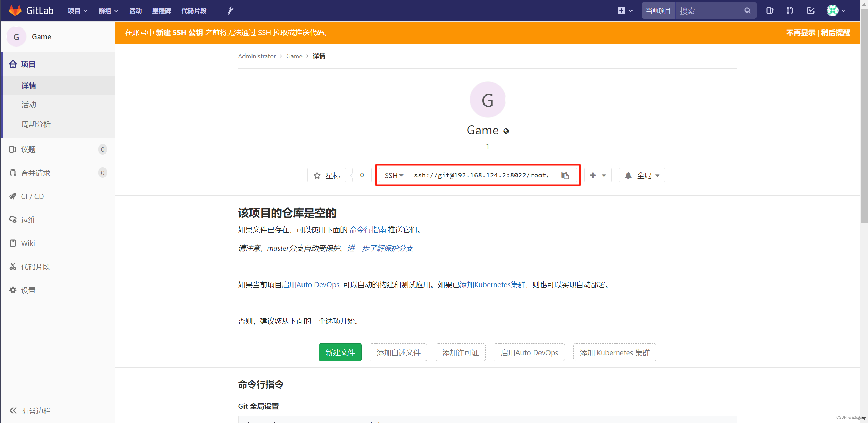The height and width of the screenshot is (423, 868).
Task: Open the 群组 menu in the navbar
Action: coord(108,11)
